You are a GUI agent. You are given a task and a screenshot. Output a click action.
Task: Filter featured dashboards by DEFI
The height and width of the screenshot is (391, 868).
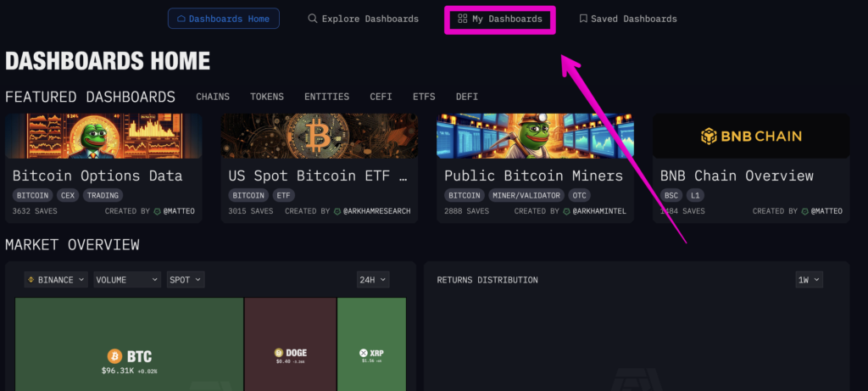pos(467,97)
